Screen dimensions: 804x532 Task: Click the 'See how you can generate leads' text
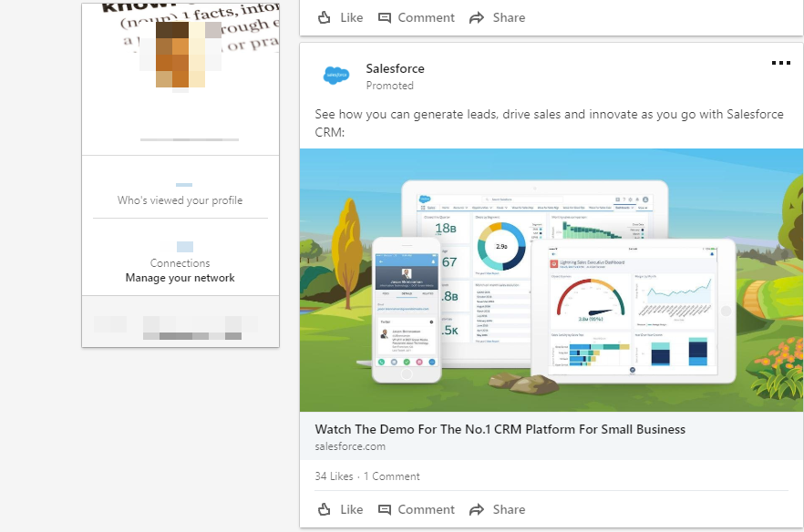pos(549,123)
